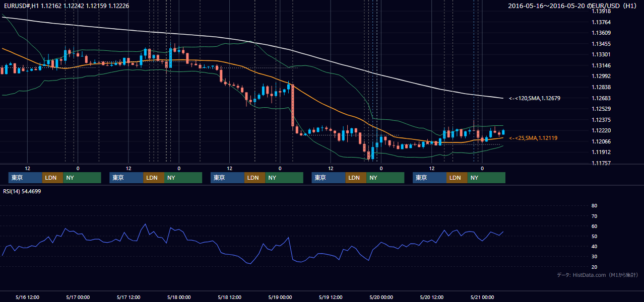Viewport: 644px width, 302px height.
Task: Select the NY session block ending near 5/21 00:00
Action: (x=486, y=178)
